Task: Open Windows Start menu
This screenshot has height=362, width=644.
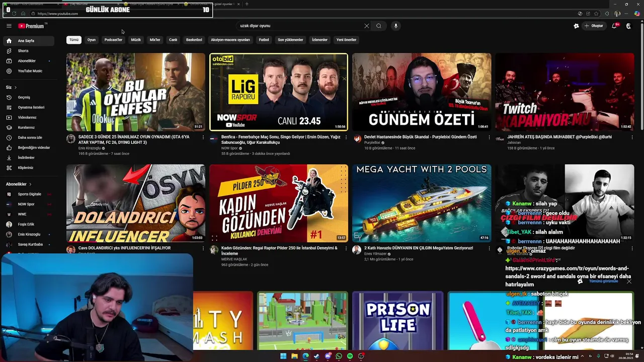Action: (283, 356)
